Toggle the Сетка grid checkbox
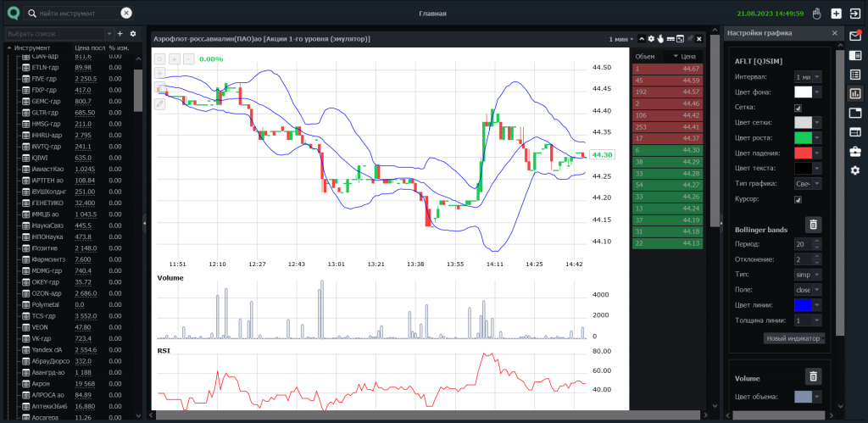This screenshot has width=868, height=423. [x=798, y=108]
